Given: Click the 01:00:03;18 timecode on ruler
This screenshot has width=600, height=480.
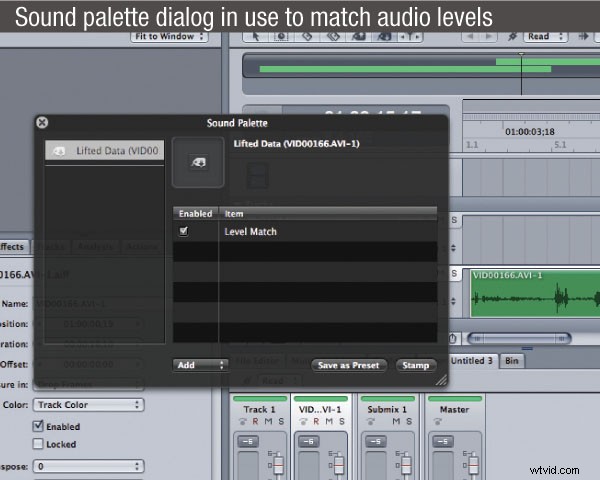Looking at the screenshot, I should (x=530, y=132).
